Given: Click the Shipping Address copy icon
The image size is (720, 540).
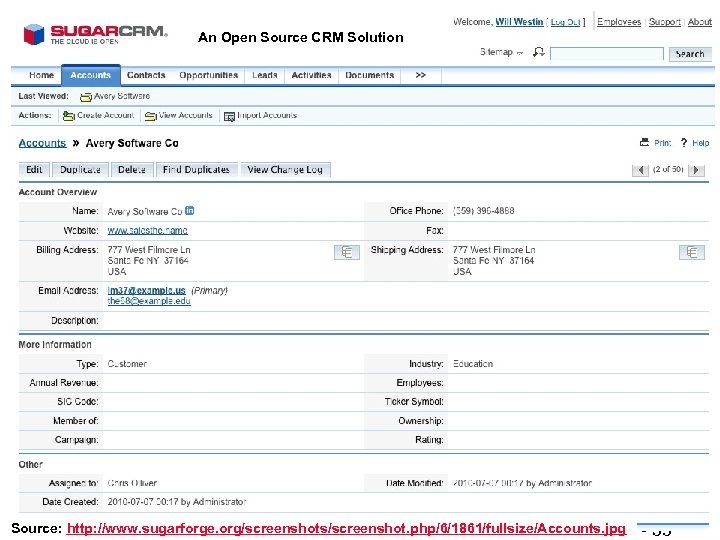Looking at the screenshot, I should pyautogui.click(x=692, y=252).
